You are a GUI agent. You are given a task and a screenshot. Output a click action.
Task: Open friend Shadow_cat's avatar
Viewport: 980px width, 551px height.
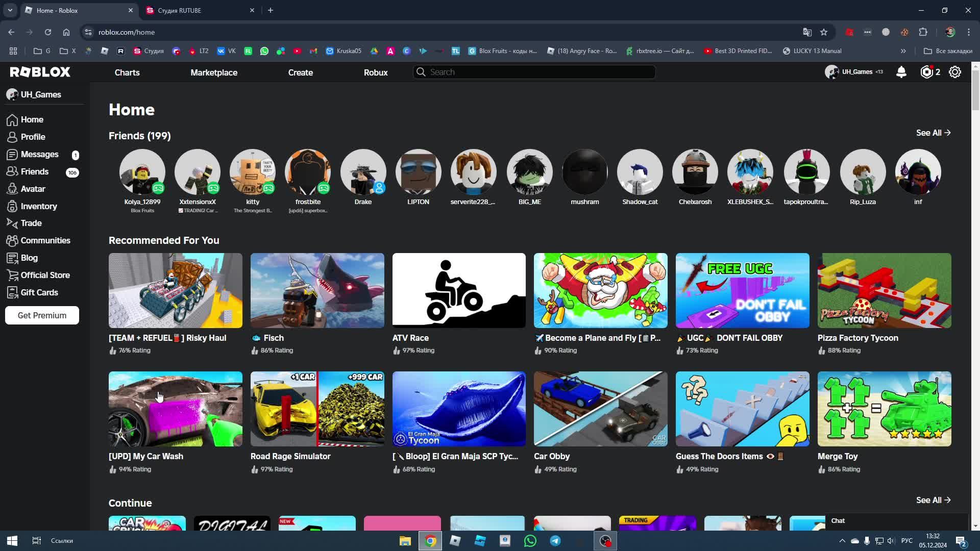[640, 172]
